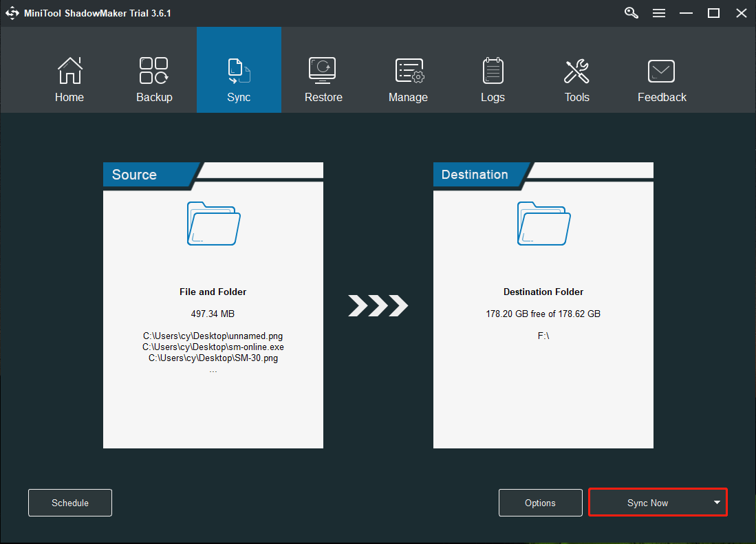Click the Sync Now button
This screenshot has width=756, height=544.
click(647, 503)
